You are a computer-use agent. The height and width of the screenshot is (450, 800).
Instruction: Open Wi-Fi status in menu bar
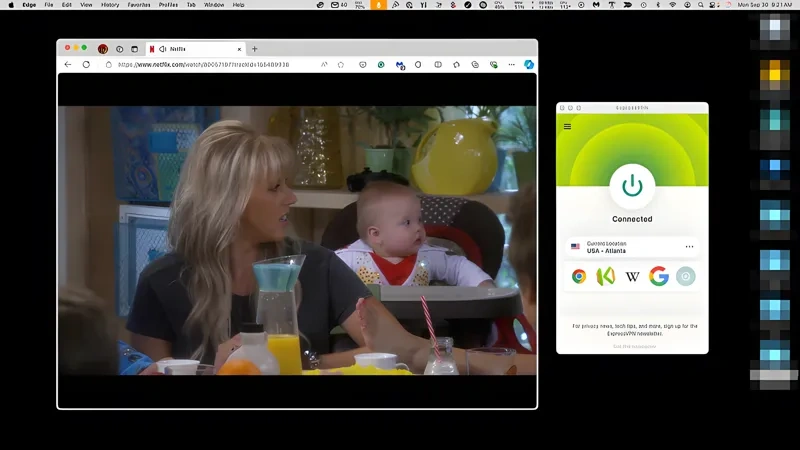(x=672, y=5)
